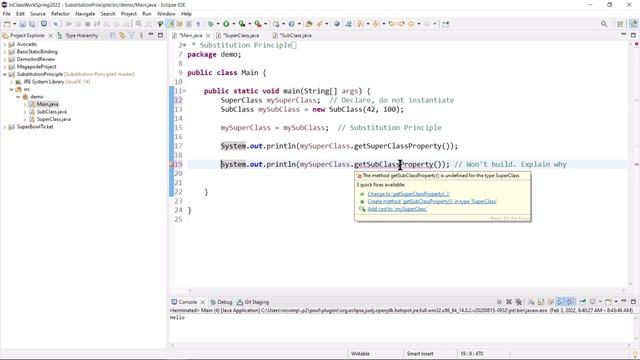
Task: Collapse the demo package node
Action: pos(18,97)
